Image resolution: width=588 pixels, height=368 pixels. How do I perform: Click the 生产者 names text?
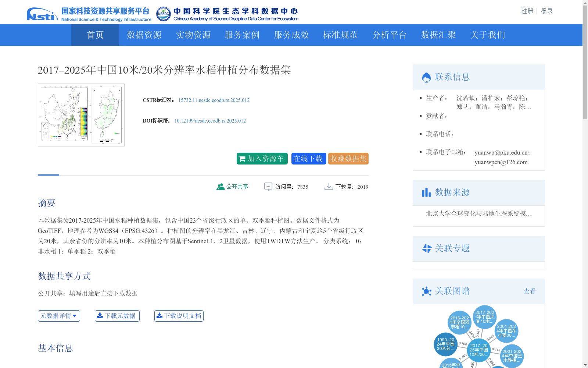pos(494,102)
